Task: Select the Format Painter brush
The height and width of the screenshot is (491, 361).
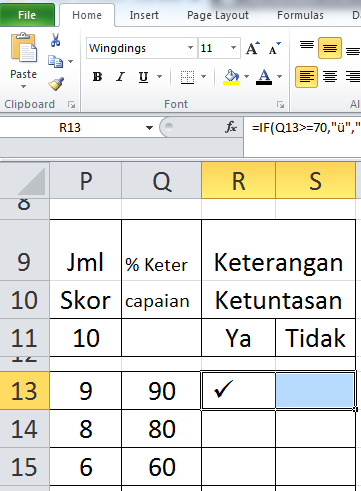Action: [56, 84]
